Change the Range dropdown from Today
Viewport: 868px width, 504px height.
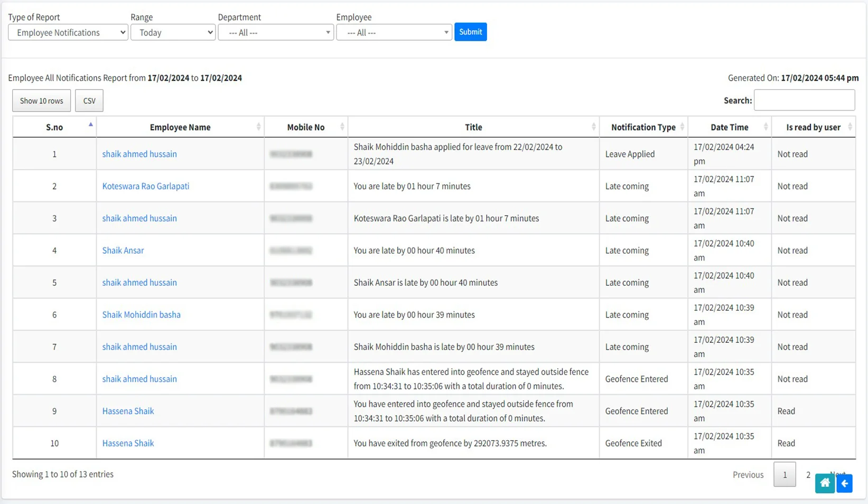click(x=173, y=32)
